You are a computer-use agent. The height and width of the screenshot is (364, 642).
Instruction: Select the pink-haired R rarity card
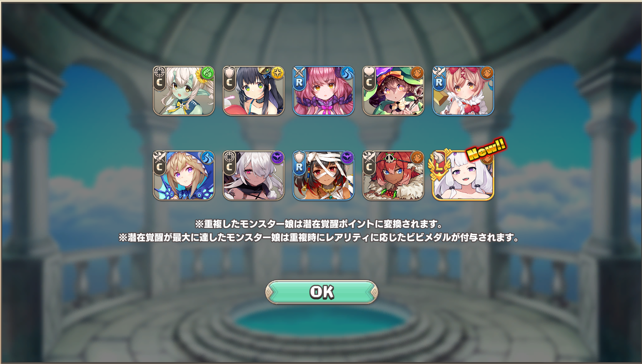pyautogui.click(x=323, y=91)
